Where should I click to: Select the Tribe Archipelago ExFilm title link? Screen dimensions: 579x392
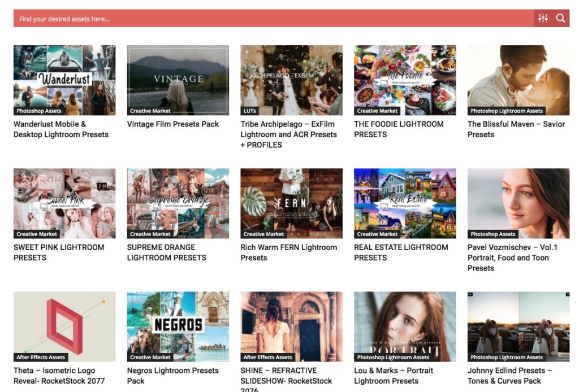click(x=288, y=134)
